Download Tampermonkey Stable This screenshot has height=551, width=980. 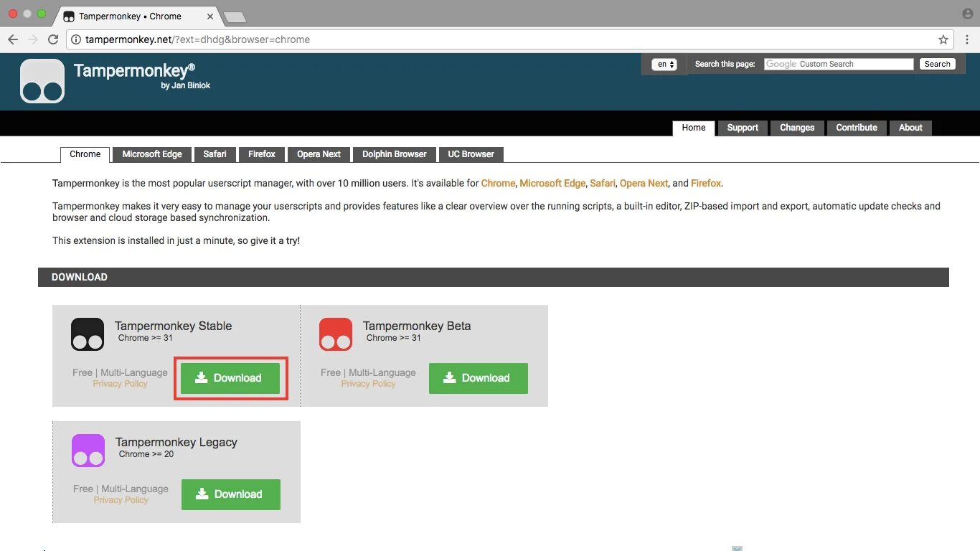click(230, 378)
